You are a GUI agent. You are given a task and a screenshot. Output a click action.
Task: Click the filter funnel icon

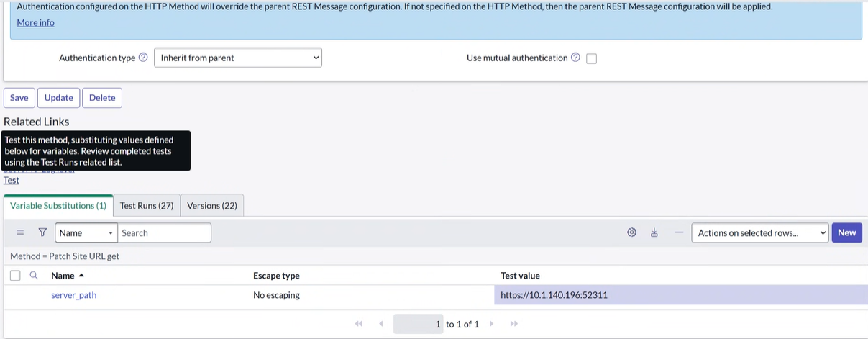42,232
